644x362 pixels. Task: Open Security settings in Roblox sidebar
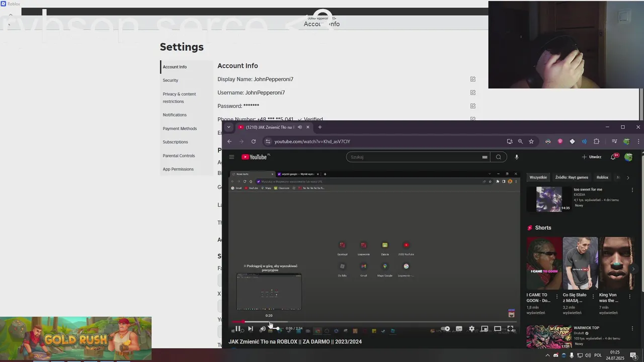pyautogui.click(x=170, y=80)
